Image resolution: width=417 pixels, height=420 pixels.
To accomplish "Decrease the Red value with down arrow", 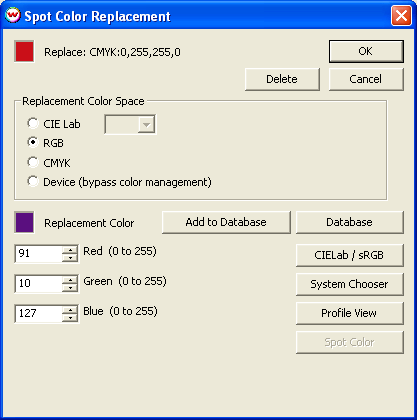I will coord(70,258).
